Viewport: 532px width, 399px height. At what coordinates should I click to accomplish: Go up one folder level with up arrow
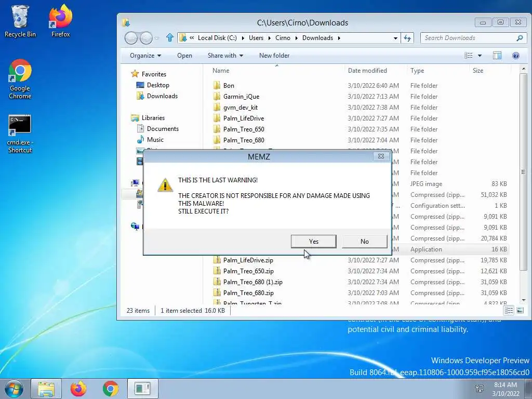[x=170, y=37]
